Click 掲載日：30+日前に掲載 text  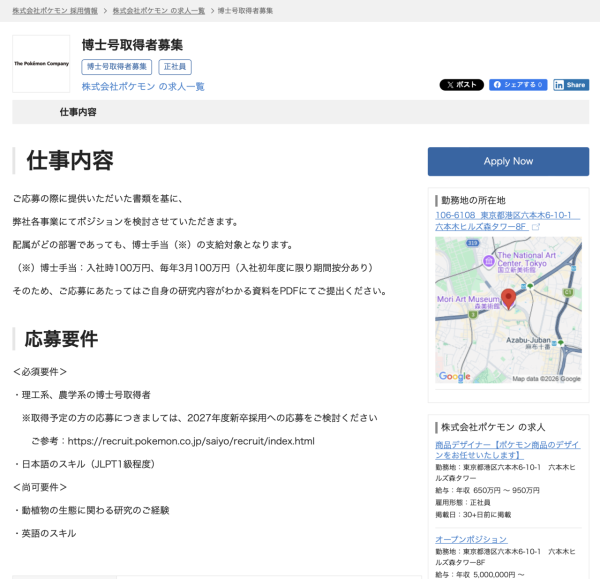[473, 515]
